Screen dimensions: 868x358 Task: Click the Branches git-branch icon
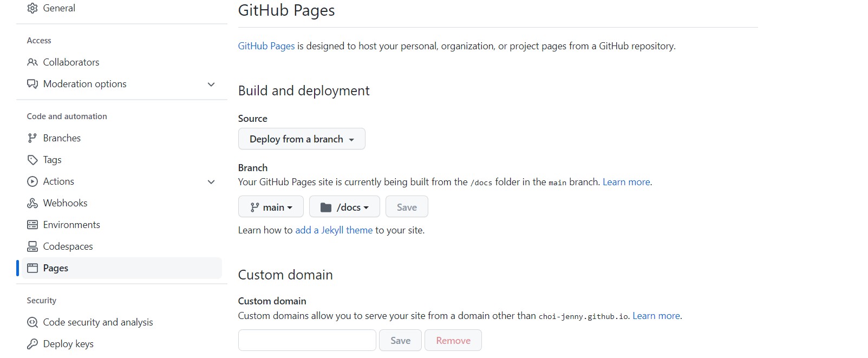point(32,138)
